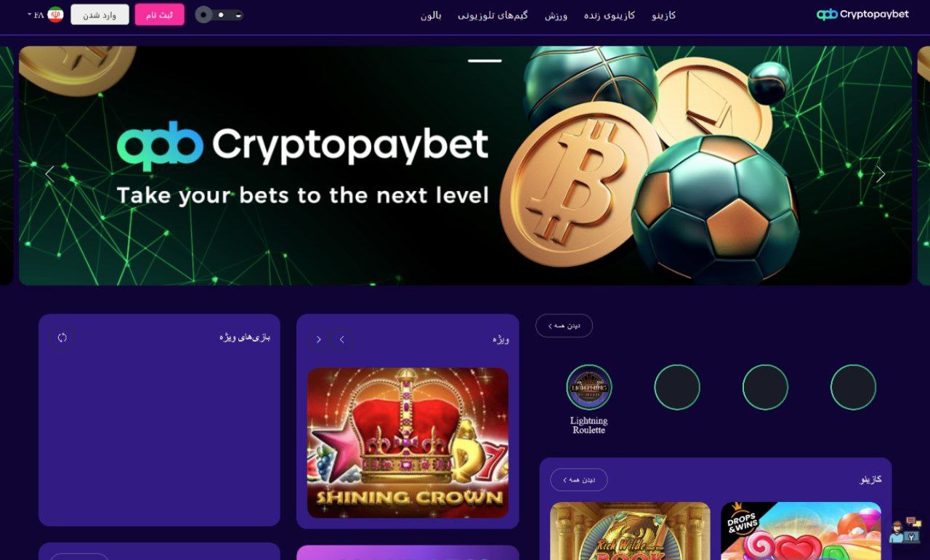Click the وارد شدن login button
The image size is (930, 560).
click(x=100, y=15)
